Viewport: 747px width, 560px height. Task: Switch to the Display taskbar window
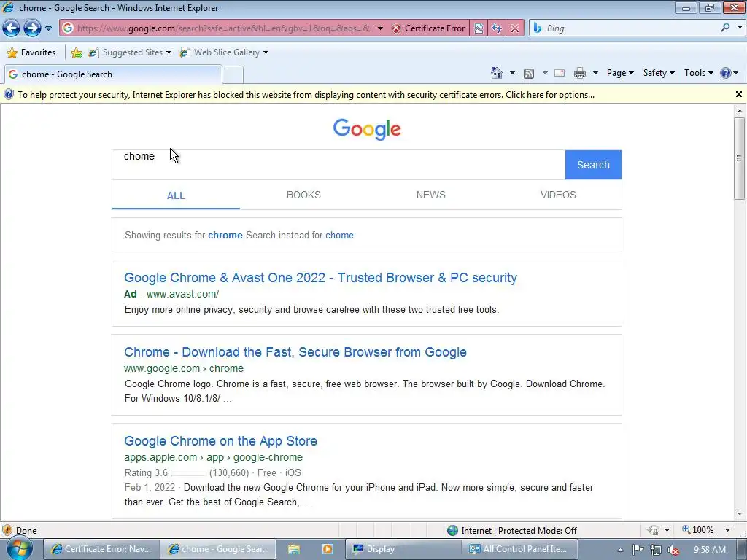pyautogui.click(x=403, y=549)
